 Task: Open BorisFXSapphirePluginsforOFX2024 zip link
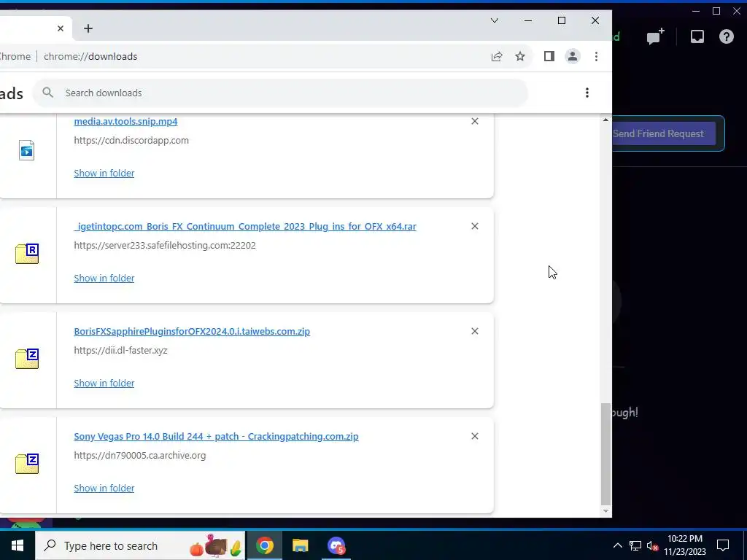pos(192,332)
